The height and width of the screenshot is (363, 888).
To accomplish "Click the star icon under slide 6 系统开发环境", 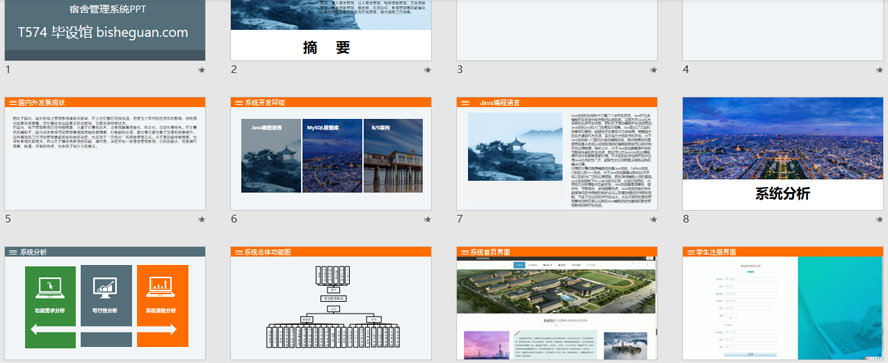I will point(428,220).
